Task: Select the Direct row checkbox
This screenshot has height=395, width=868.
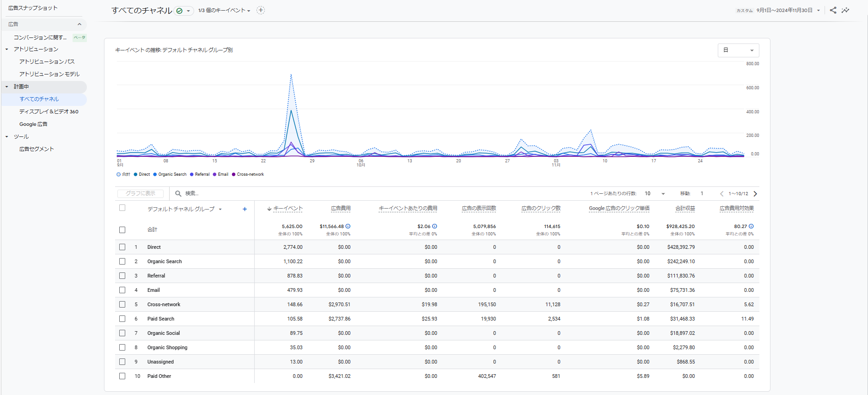Action: (122, 247)
